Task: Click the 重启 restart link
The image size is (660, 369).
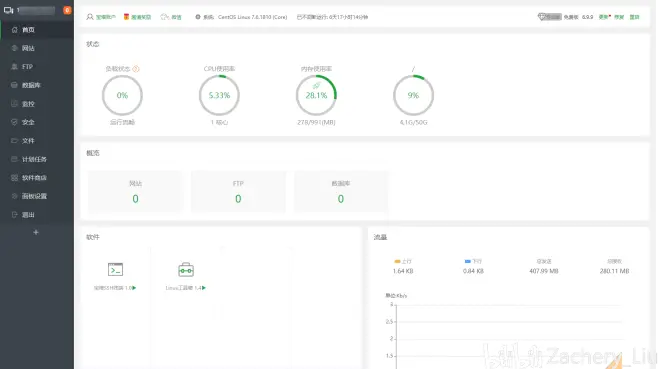Action: (634, 17)
